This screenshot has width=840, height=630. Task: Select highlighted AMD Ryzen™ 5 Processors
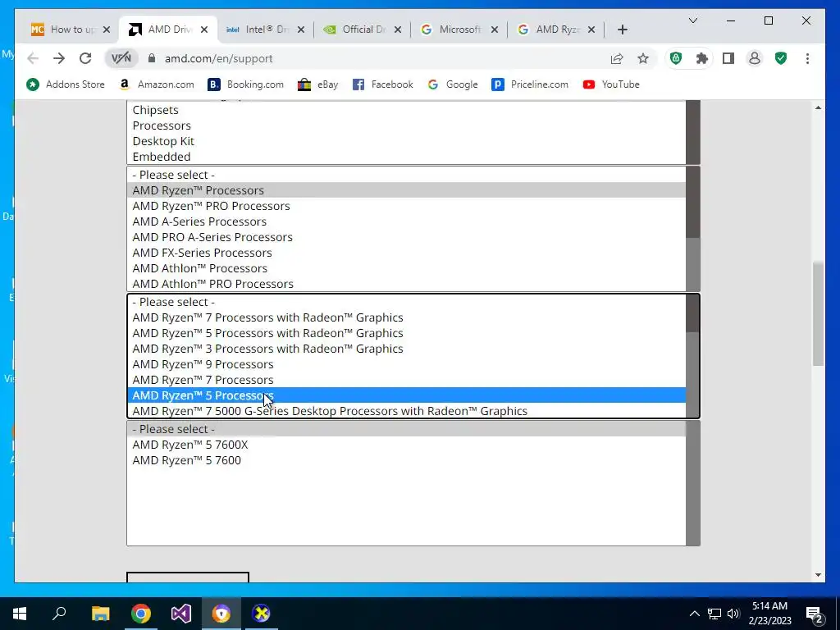pos(406,395)
